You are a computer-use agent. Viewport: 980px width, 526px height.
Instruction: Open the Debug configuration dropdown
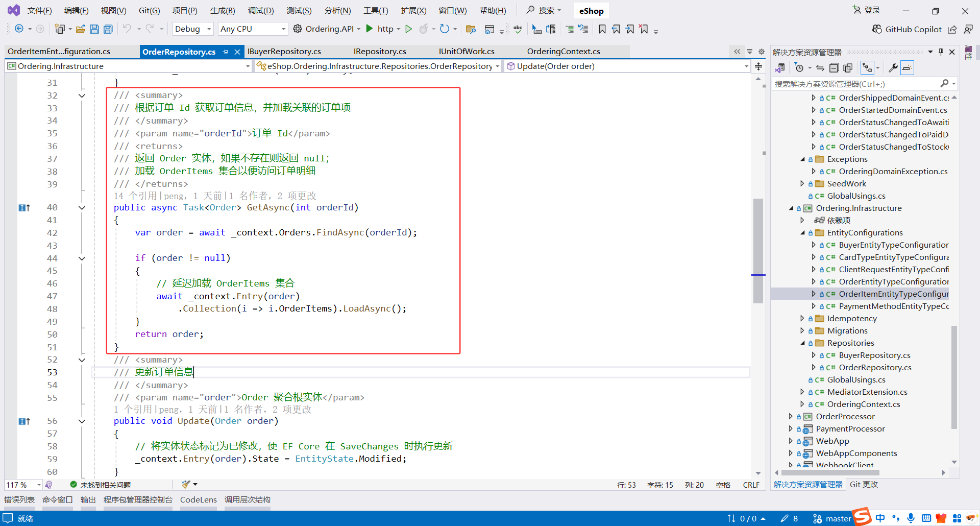[x=192, y=29]
